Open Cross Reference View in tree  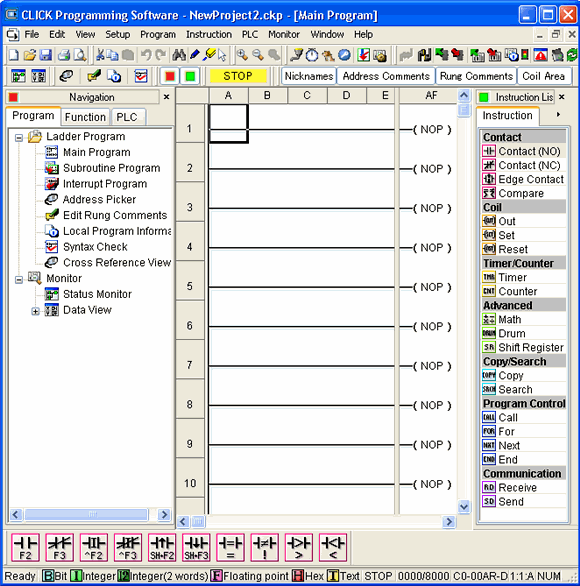117,263
